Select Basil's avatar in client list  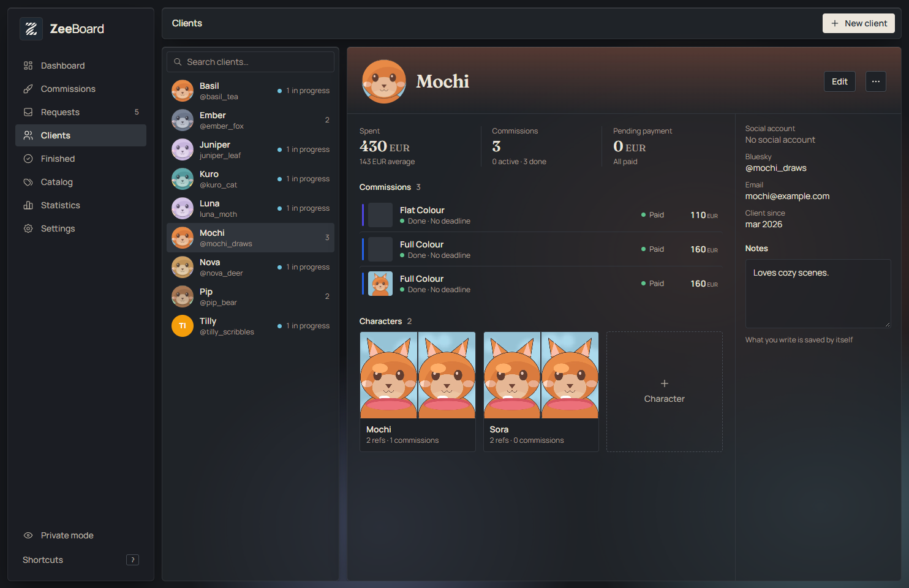tap(183, 91)
